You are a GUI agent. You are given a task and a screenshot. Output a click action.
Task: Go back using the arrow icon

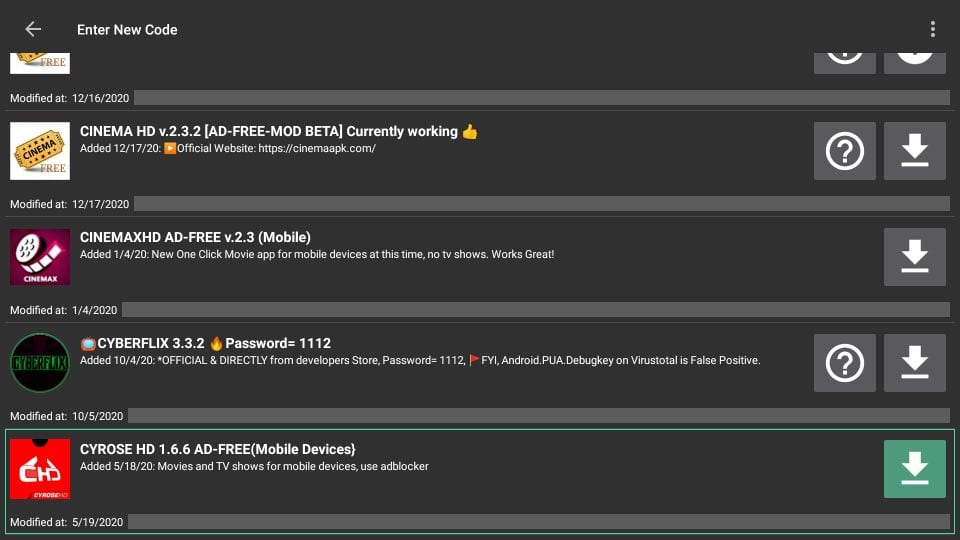coord(33,29)
